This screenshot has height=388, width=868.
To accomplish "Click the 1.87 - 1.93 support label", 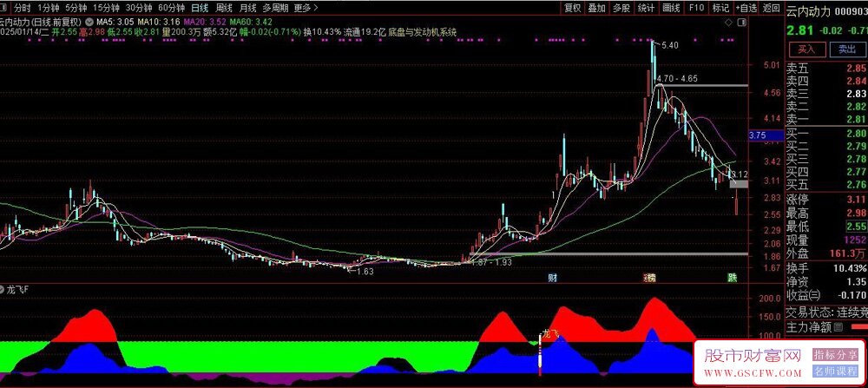I will (491, 261).
